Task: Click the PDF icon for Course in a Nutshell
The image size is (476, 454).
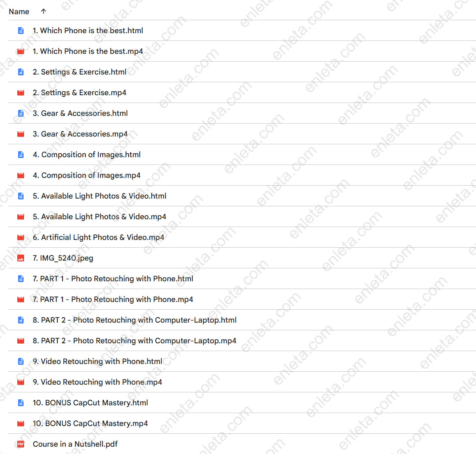Action: [21, 444]
